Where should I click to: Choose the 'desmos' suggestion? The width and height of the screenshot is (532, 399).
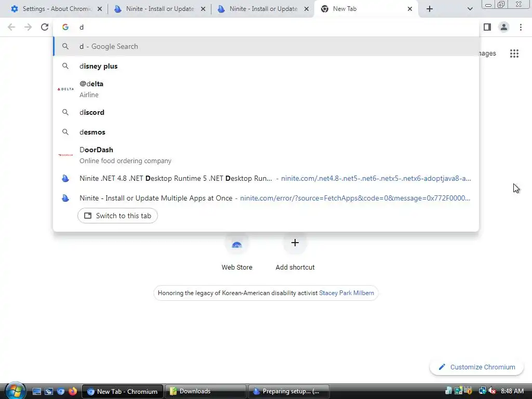point(266,132)
